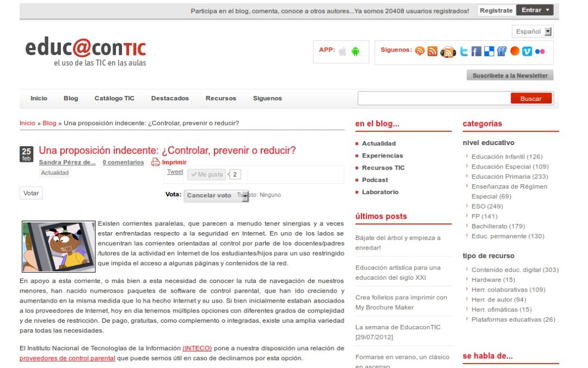Screen dimensions: 588x368
Task: Open the Actualidad section in en el blog
Action: 379,143
